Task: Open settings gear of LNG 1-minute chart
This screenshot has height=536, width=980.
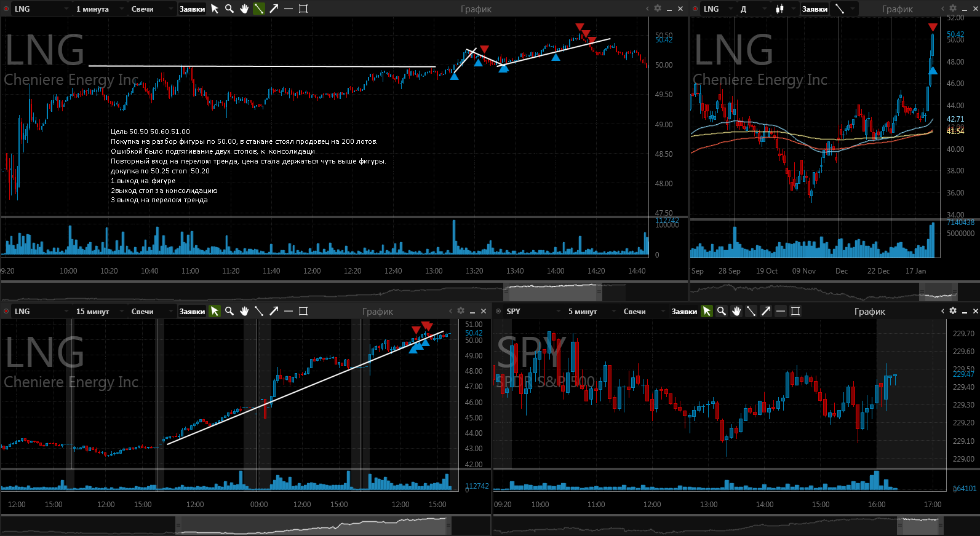Action: tap(658, 9)
